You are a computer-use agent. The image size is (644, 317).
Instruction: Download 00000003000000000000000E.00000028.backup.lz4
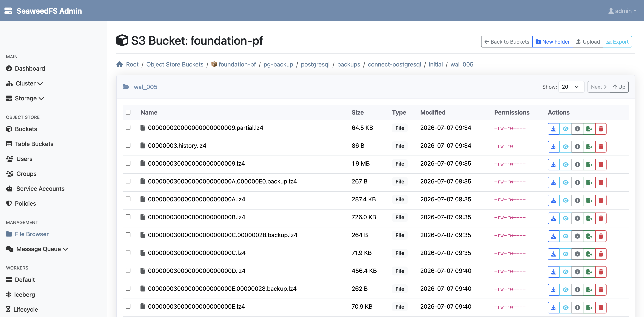pos(553,290)
